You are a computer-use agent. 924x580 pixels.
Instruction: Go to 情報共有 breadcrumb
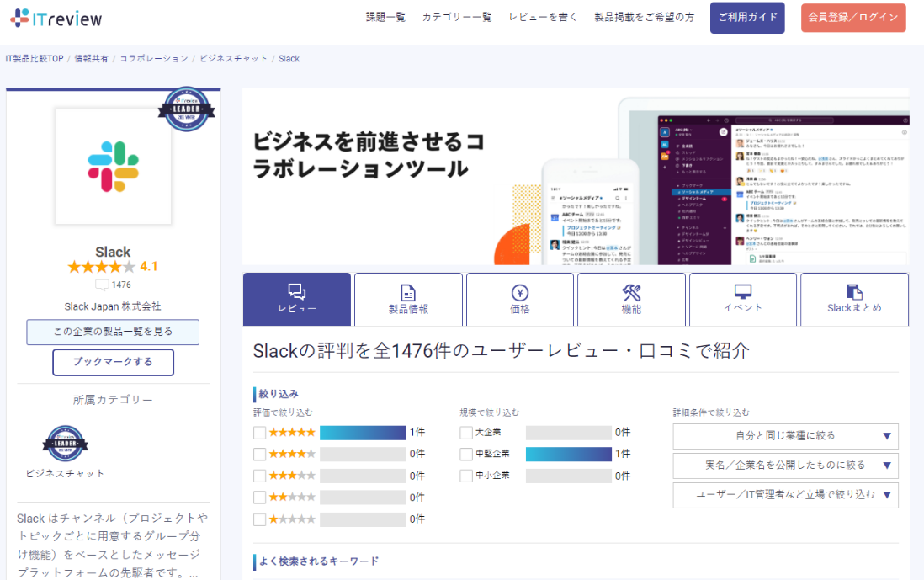92,59
